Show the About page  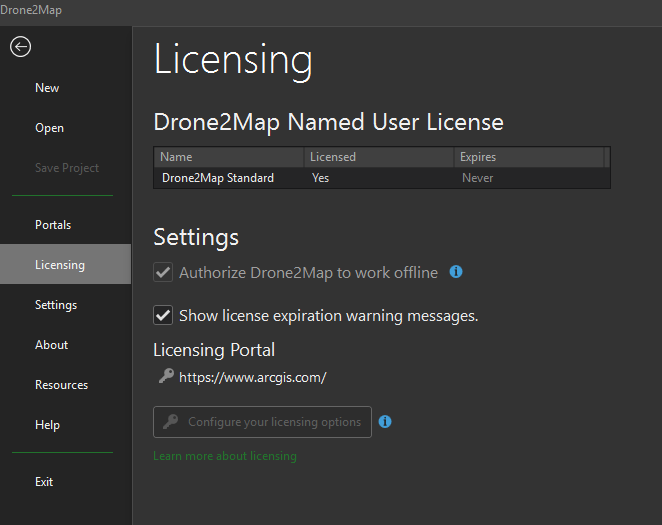[52, 345]
